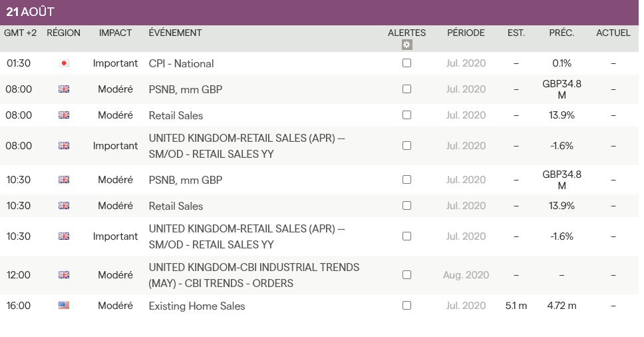Click the Japan flag for CPI National
This screenshot has height=337, width=644.
tap(64, 63)
